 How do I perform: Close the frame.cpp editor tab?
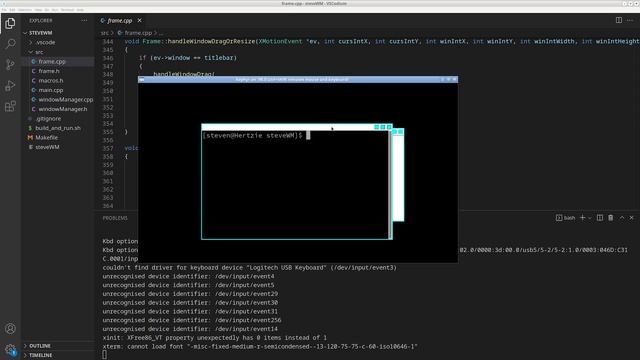click(x=140, y=20)
